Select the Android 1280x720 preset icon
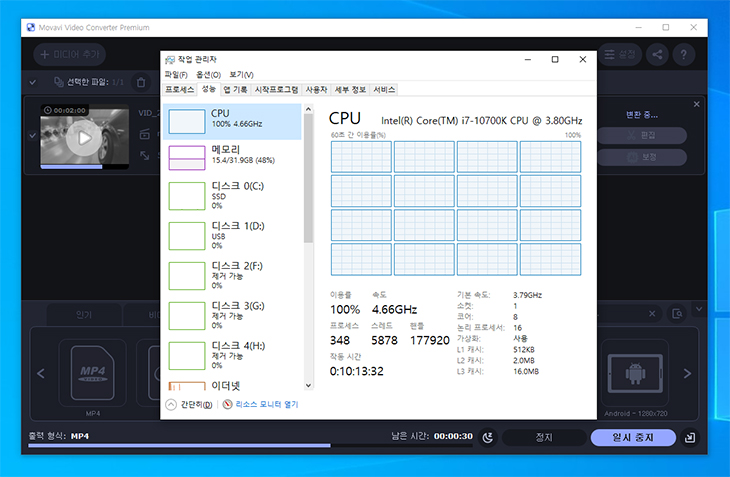730x477 pixels. (635, 373)
